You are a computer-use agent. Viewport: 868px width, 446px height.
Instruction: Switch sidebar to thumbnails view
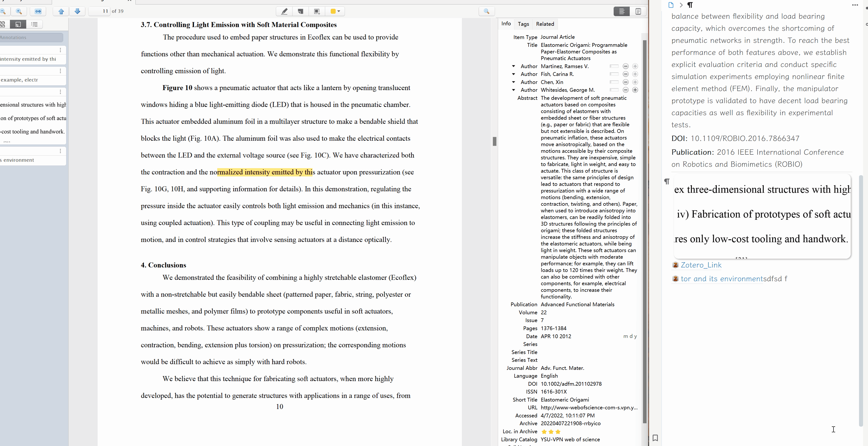coord(3,24)
